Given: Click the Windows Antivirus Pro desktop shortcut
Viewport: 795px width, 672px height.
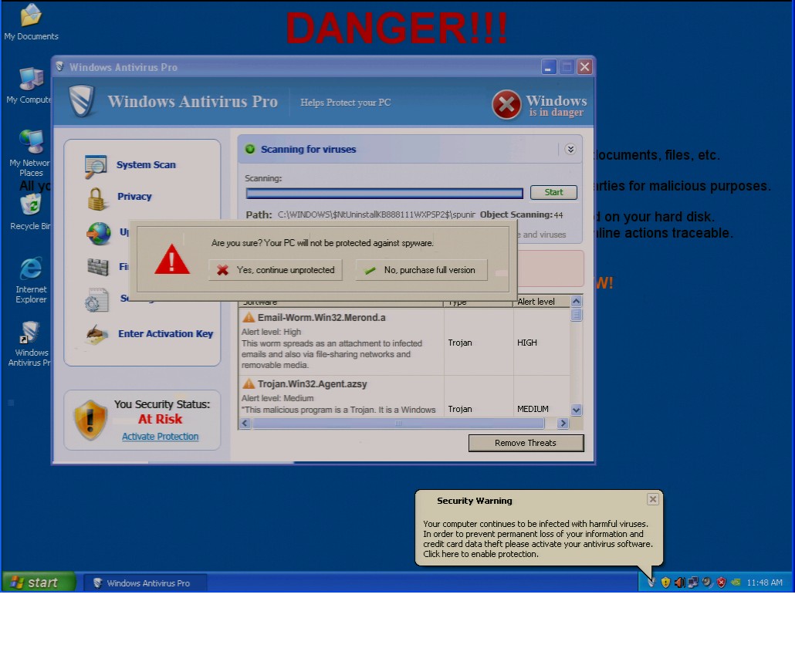Looking at the screenshot, I should (31, 333).
